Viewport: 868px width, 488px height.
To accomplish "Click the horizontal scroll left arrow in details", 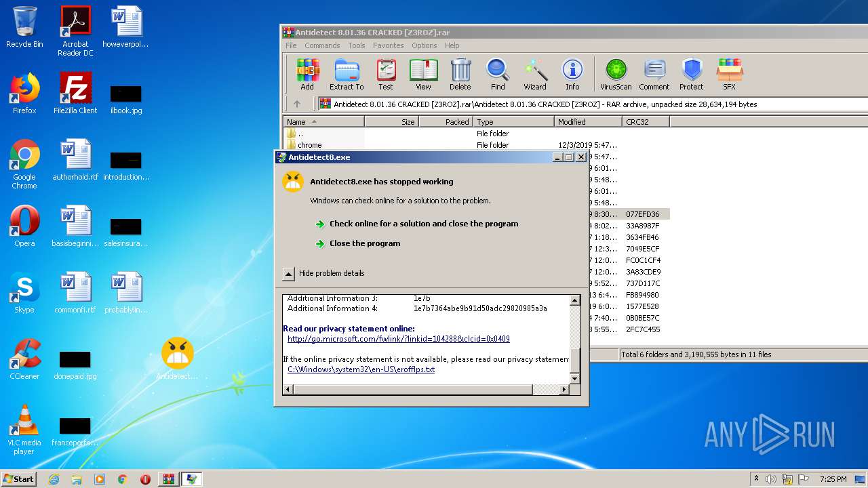I will pos(288,390).
